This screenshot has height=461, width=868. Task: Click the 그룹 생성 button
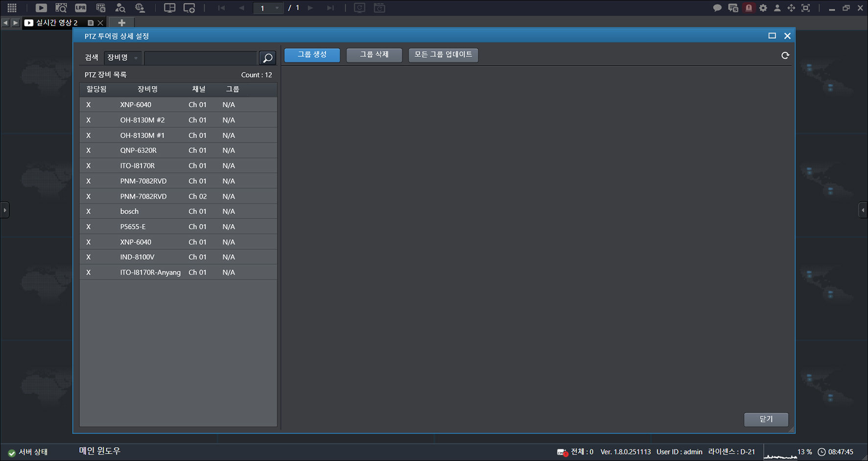click(x=312, y=55)
